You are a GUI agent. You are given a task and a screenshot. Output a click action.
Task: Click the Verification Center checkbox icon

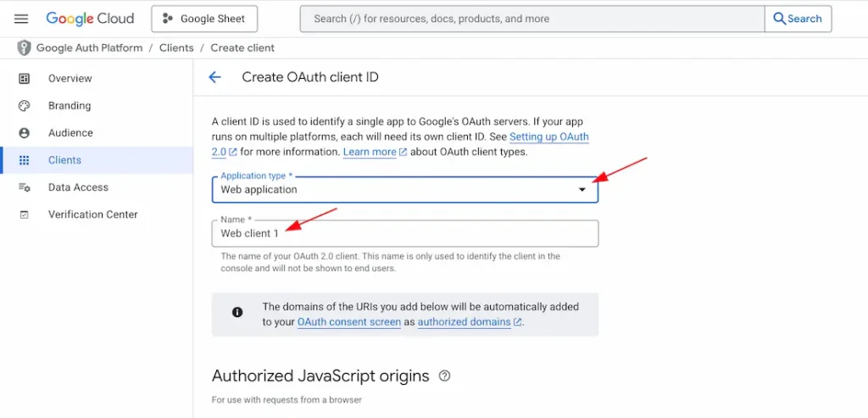tap(25, 215)
